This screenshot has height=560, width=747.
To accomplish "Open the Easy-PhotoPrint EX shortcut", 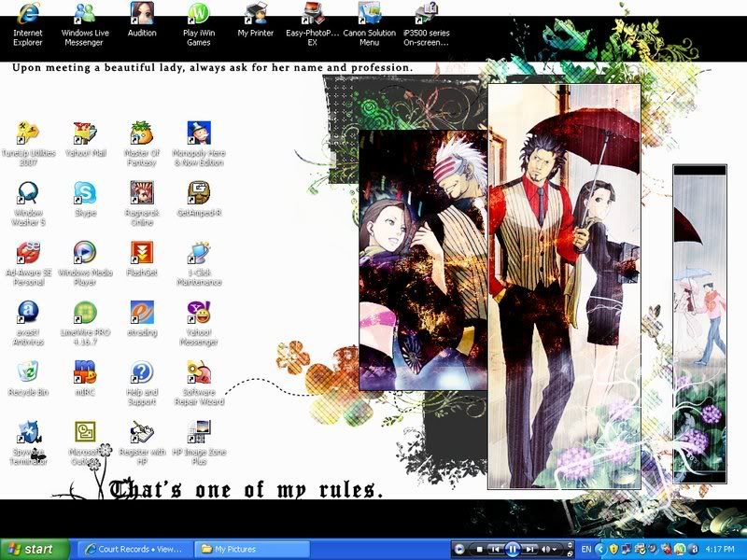I will 313,24.
